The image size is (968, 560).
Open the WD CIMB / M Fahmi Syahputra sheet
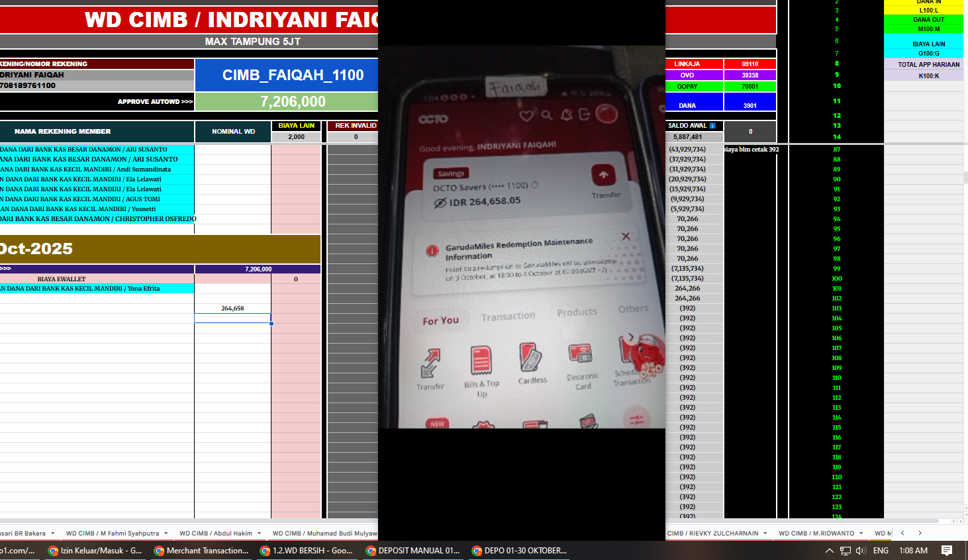113,533
